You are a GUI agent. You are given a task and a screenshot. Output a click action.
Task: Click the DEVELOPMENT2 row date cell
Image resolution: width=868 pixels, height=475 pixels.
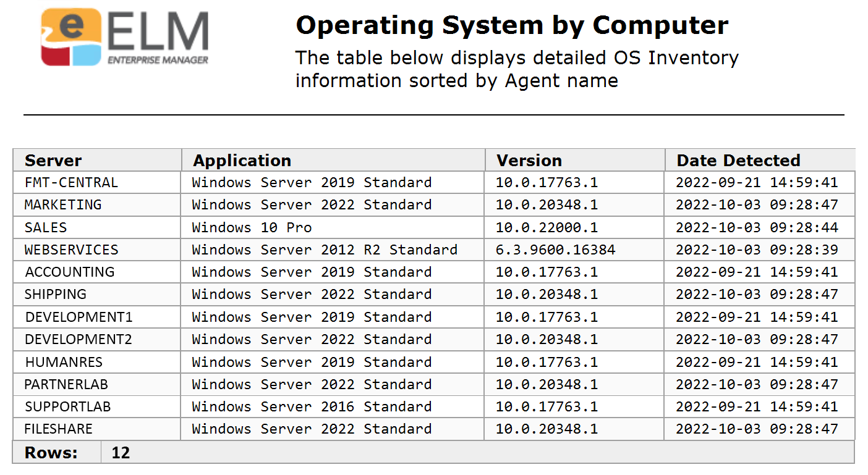pyautogui.click(x=760, y=339)
